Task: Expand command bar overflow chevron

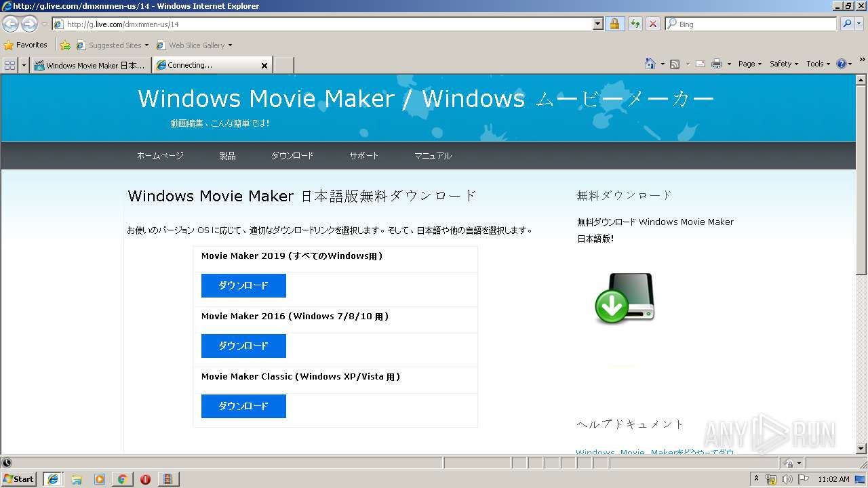Action: pyautogui.click(x=861, y=61)
